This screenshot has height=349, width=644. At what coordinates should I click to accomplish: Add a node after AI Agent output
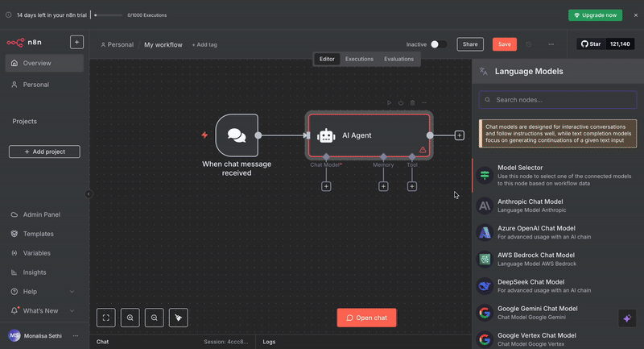(459, 135)
